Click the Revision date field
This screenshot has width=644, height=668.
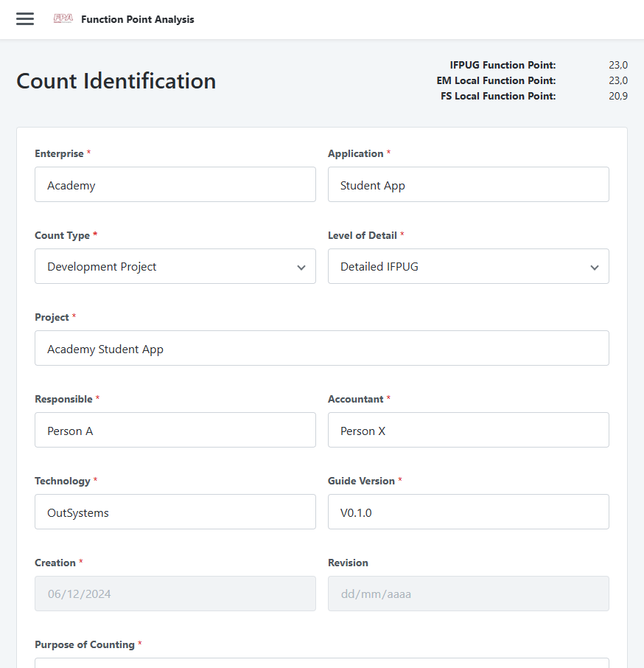point(468,594)
